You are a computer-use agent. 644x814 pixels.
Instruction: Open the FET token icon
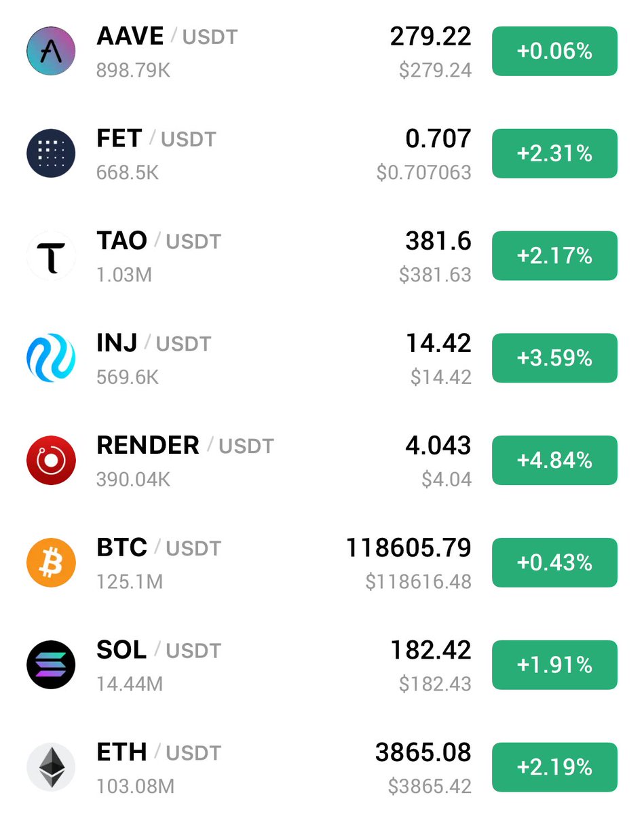(x=51, y=153)
